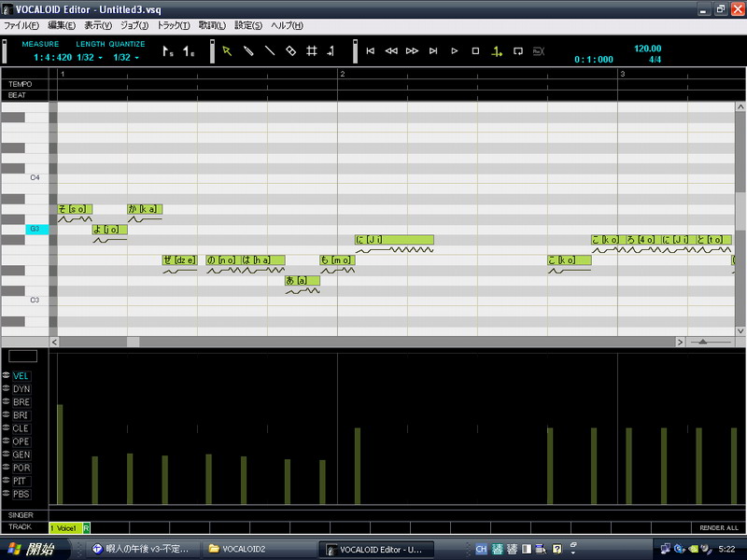Open the 表示(V) menu
The image size is (747, 560).
coord(98,26)
